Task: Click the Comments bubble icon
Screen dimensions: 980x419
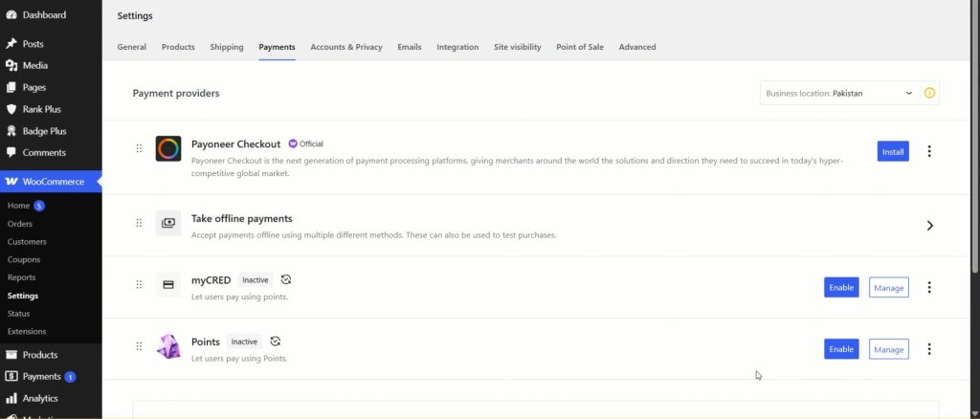Action: [x=11, y=152]
